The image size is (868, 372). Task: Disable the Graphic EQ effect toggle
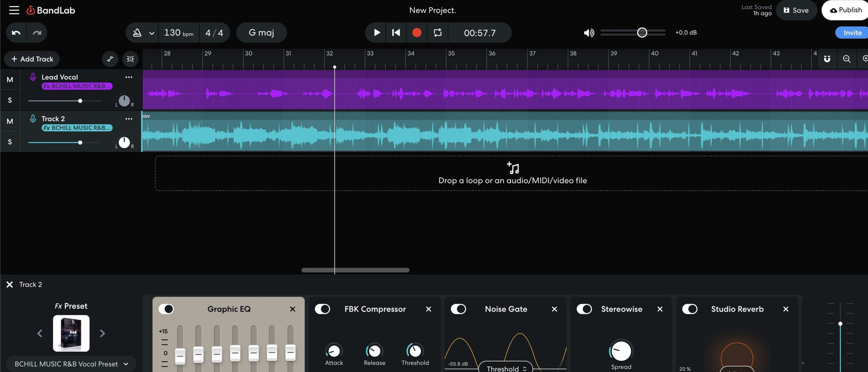pyautogui.click(x=166, y=309)
